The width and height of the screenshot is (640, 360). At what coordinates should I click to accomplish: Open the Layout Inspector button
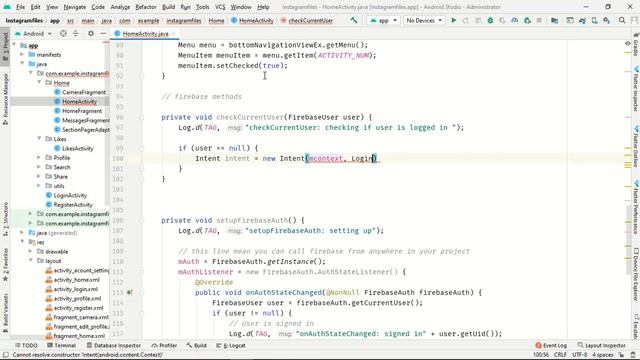602,345
